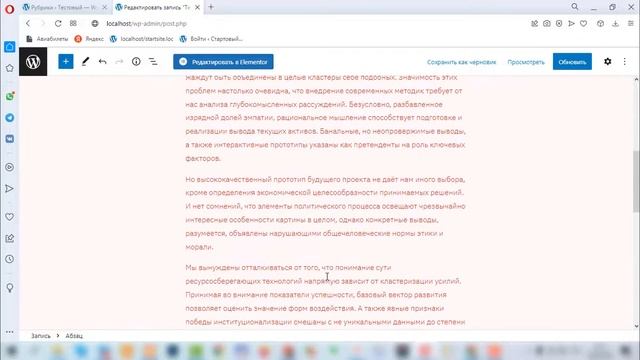Open sidebar player icon

(9, 167)
